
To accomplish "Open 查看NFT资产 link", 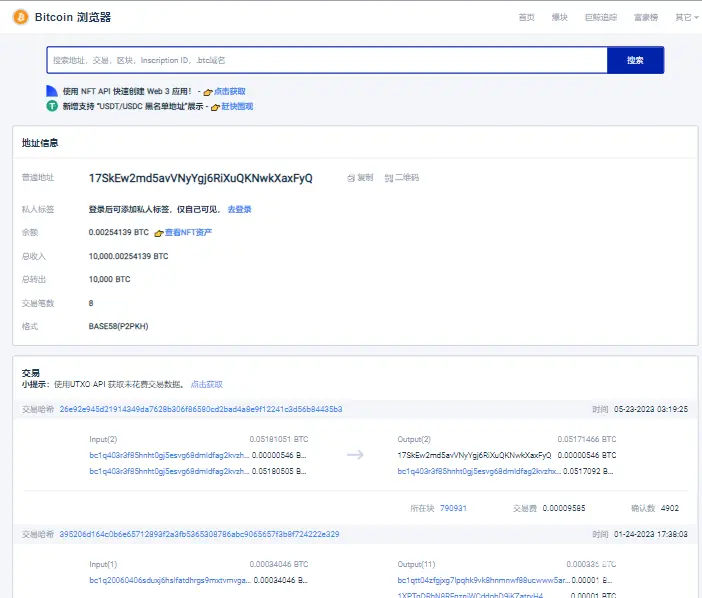I will click(x=188, y=232).
